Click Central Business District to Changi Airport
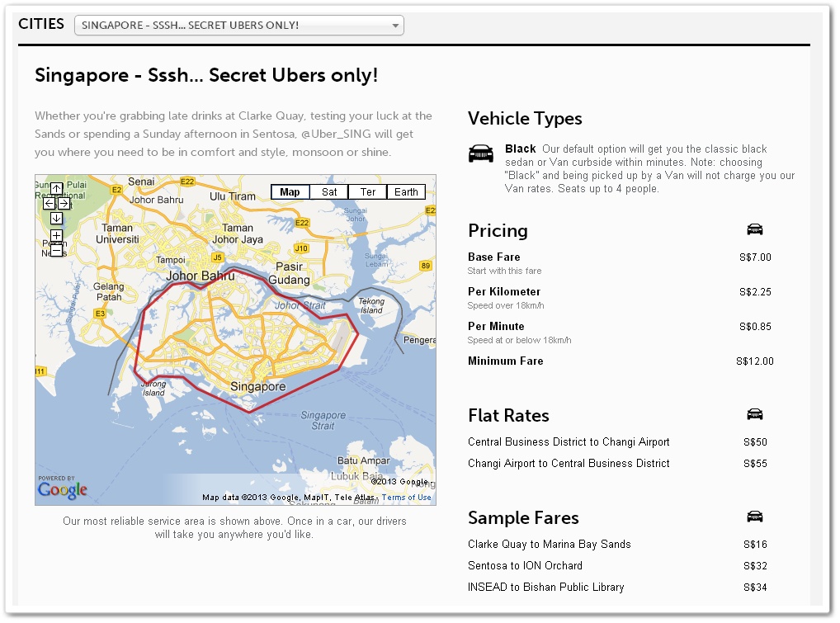Image resolution: width=840 pixels, height=623 pixels. (569, 442)
